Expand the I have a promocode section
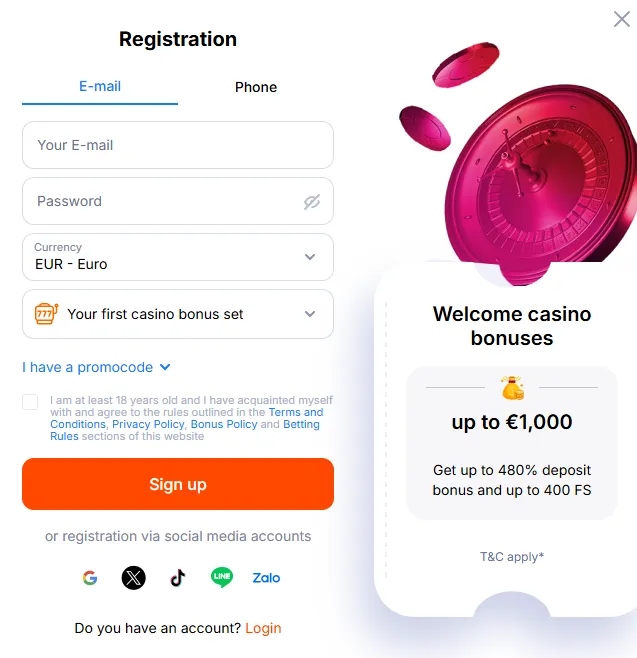Image resolution: width=637 pixels, height=658 pixels. (96, 367)
